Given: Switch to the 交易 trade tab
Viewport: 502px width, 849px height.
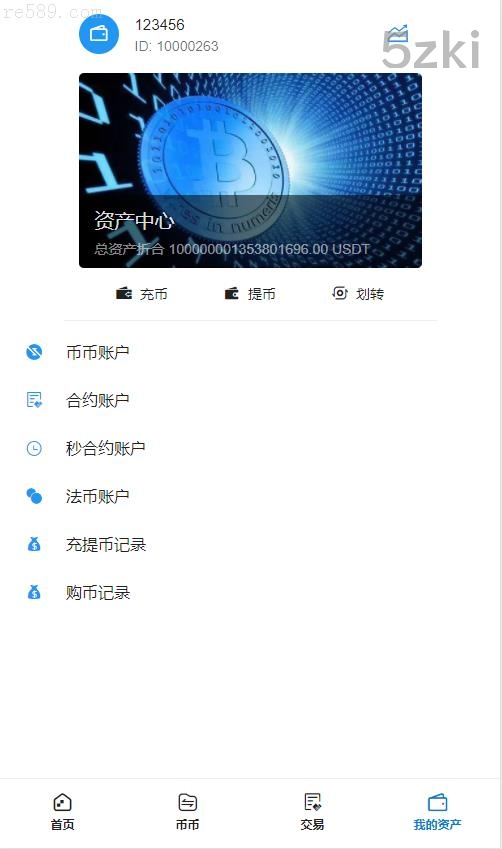Looking at the screenshot, I should pos(312,812).
